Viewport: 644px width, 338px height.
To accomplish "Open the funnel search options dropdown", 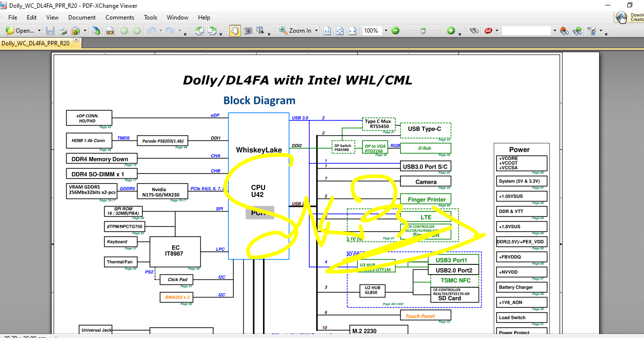I will pyautogui.click(x=601, y=30).
